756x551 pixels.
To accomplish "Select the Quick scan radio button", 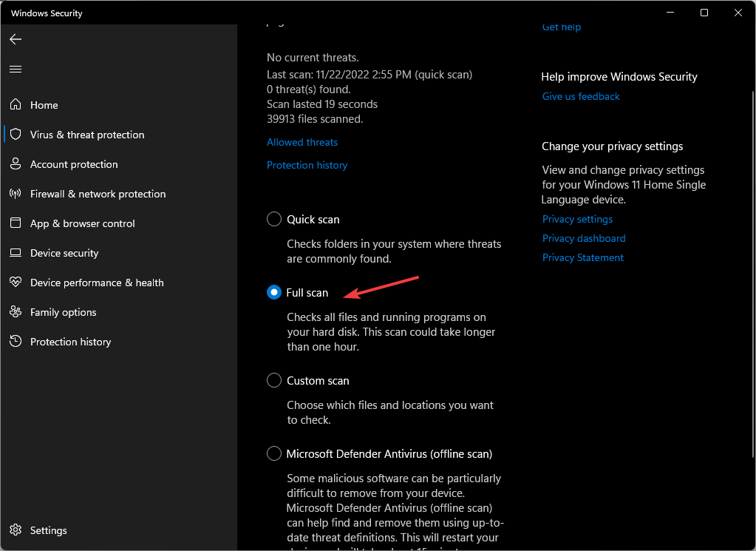I will coord(274,219).
